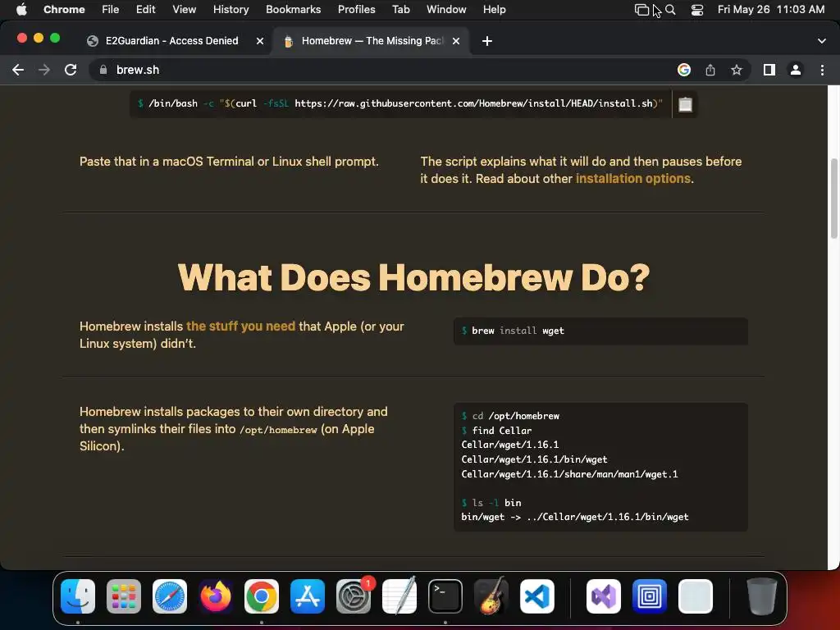This screenshot has height=630, width=840.
Task: Open the Edit menu
Action: (x=145, y=9)
